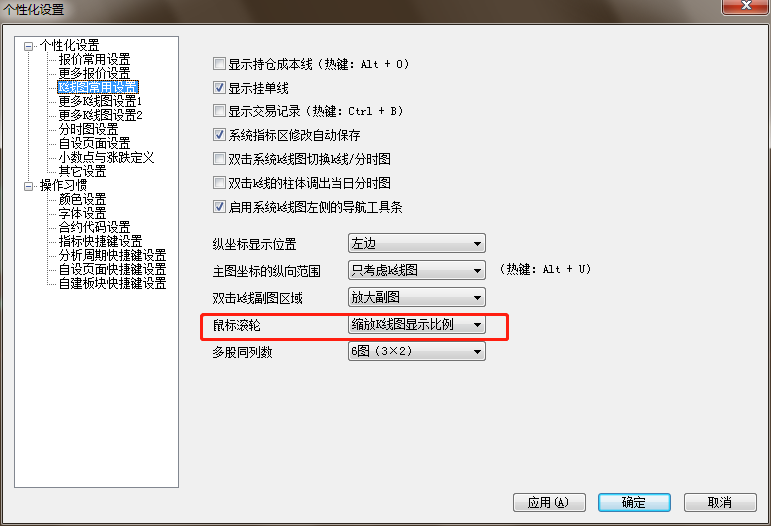Open 双击K线副图区域 dropdown
This screenshot has height=526, width=771.
[x=416, y=297]
